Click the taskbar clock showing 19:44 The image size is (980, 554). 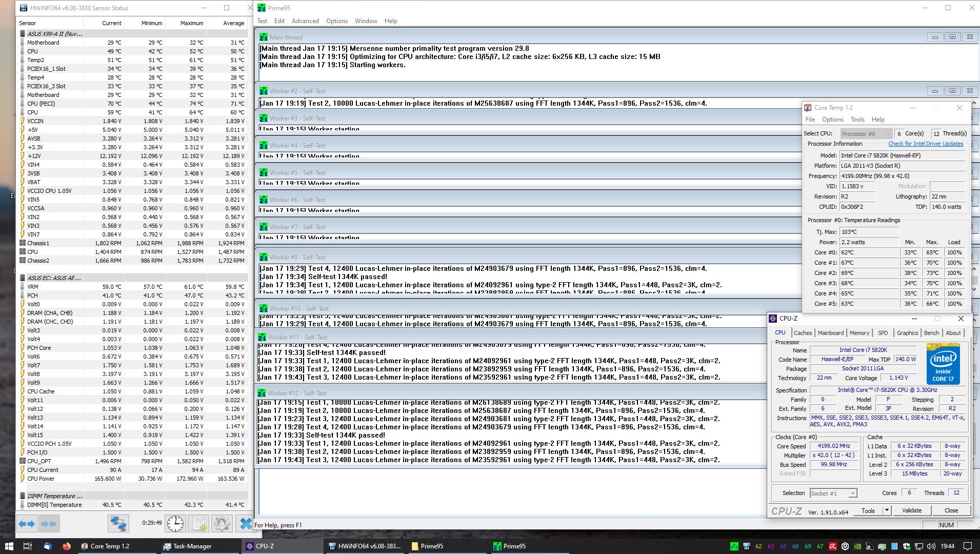948,546
